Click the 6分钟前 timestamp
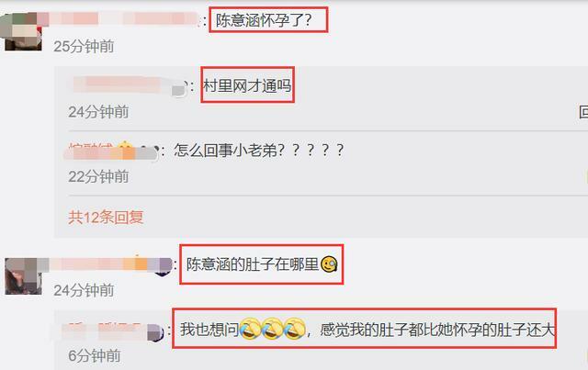Screen dimensions: 588x370 pos(95,355)
